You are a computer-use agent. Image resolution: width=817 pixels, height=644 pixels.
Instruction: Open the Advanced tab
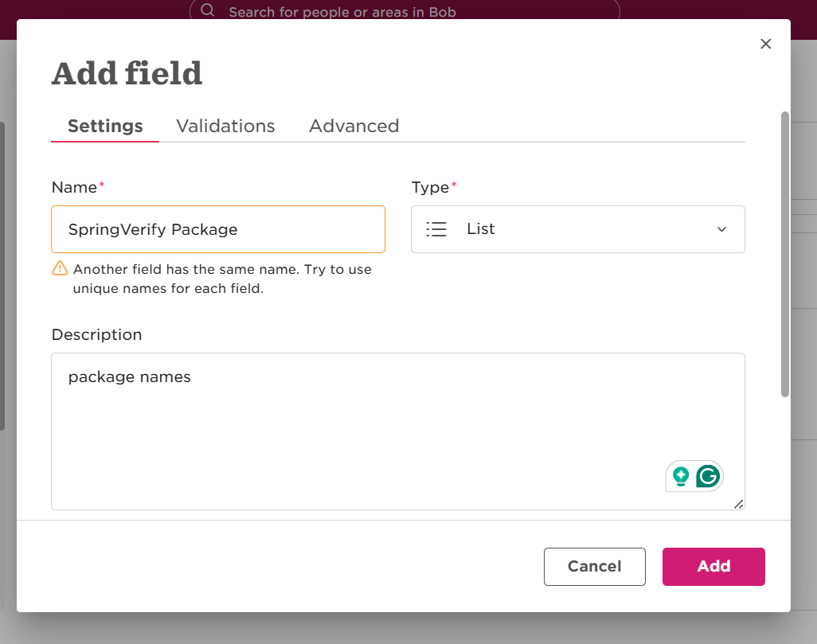[354, 126]
